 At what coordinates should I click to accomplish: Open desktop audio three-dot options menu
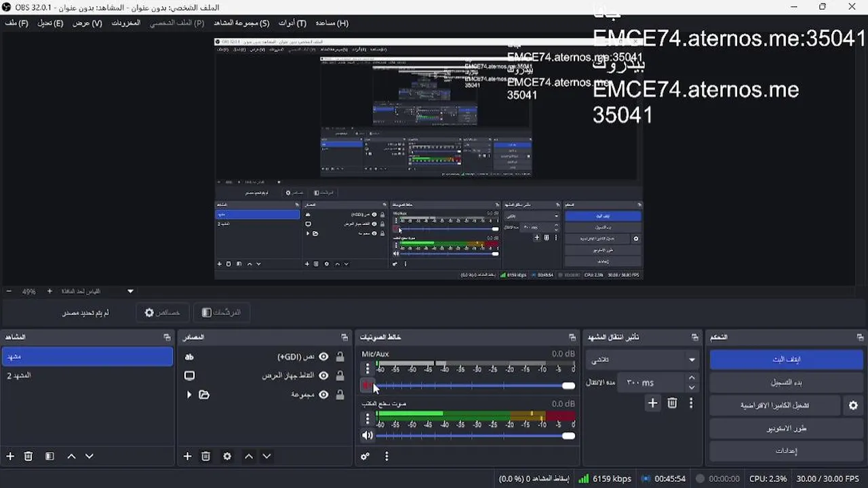coord(368,418)
